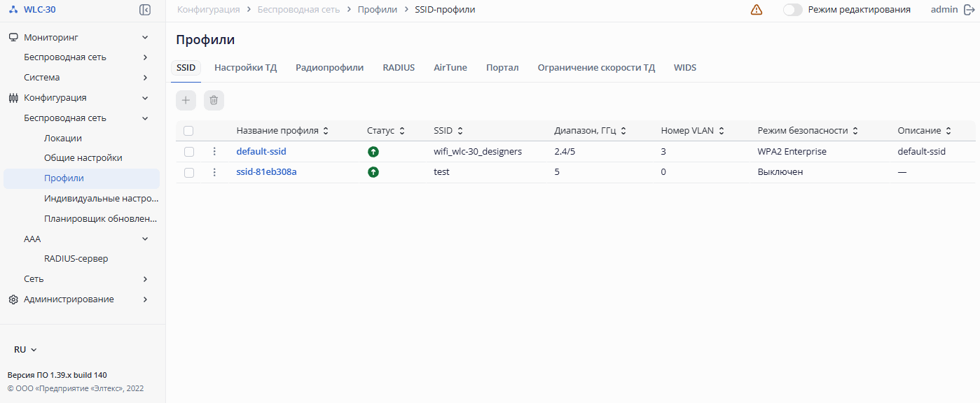Screen dimensions: 980x403
Task: Click green status icon of ssid-81eb308a
Action: [373, 171]
